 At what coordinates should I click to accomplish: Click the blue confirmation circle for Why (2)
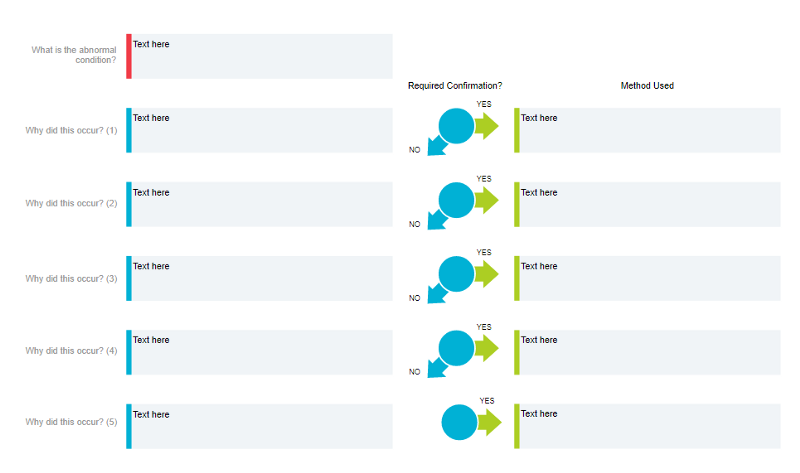click(456, 200)
